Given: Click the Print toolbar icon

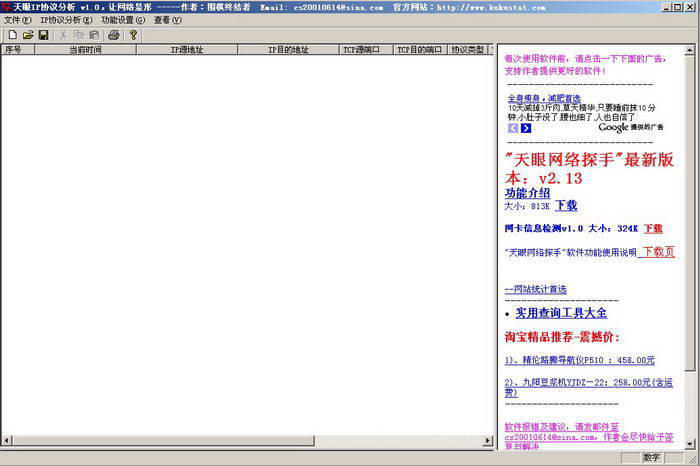Looking at the screenshot, I should click(x=113, y=35).
